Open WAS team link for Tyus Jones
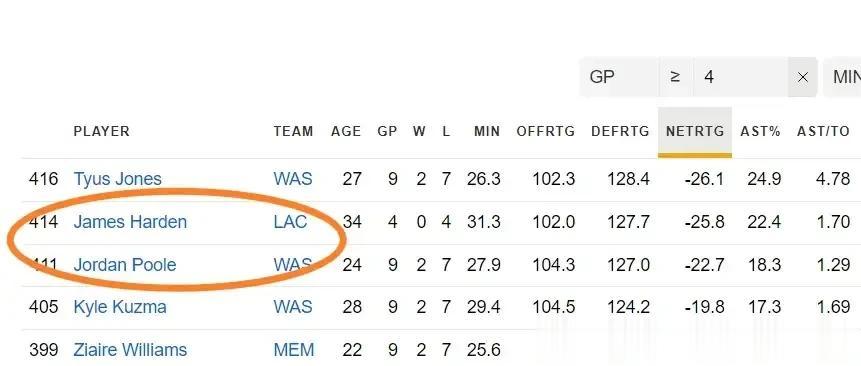 (x=293, y=179)
